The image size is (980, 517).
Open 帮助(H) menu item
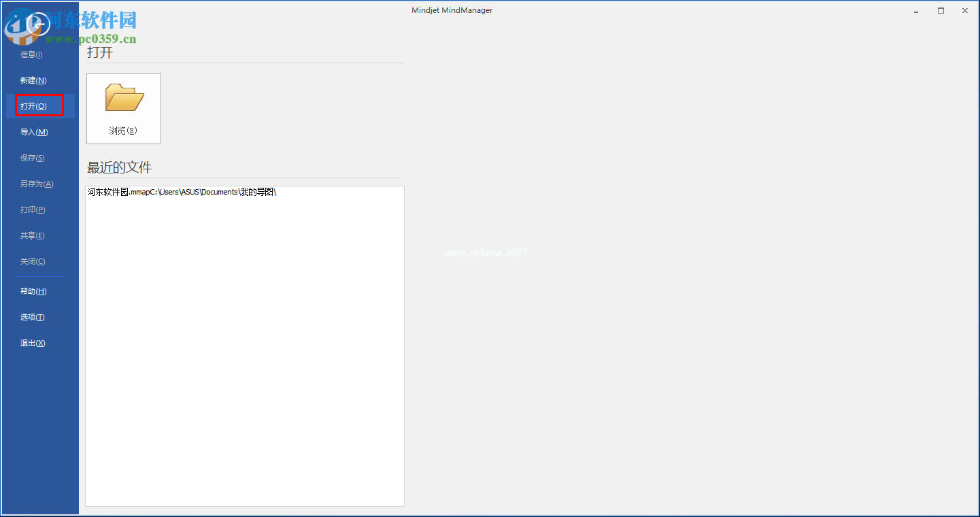33,291
